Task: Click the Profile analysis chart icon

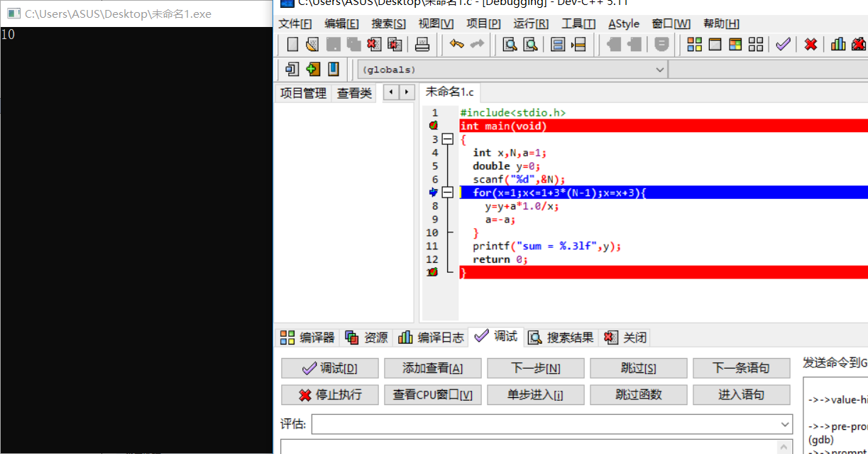Action: [x=838, y=45]
